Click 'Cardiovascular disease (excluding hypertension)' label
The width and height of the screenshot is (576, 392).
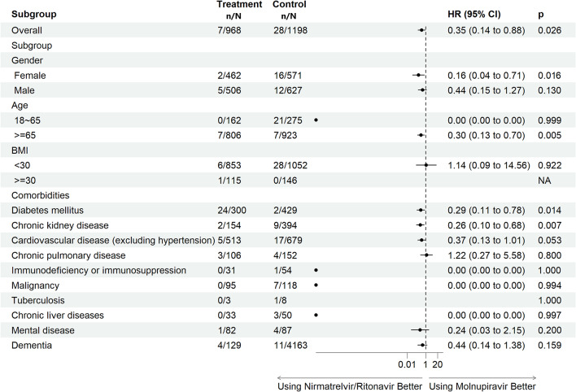(x=113, y=240)
